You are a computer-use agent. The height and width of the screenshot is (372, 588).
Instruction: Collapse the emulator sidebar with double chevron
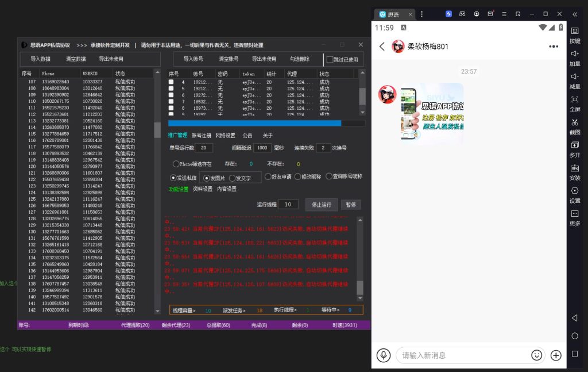pyautogui.click(x=575, y=14)
